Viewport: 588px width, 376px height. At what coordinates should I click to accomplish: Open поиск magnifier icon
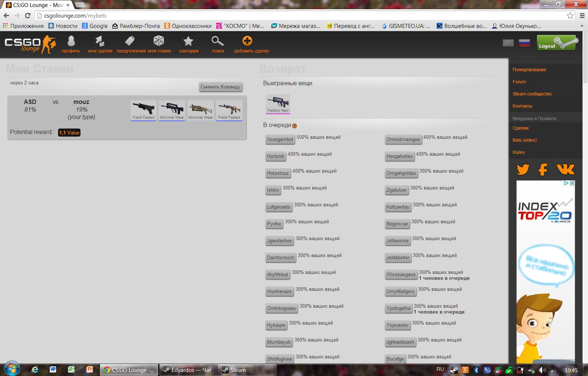click(x=218, y=41)
